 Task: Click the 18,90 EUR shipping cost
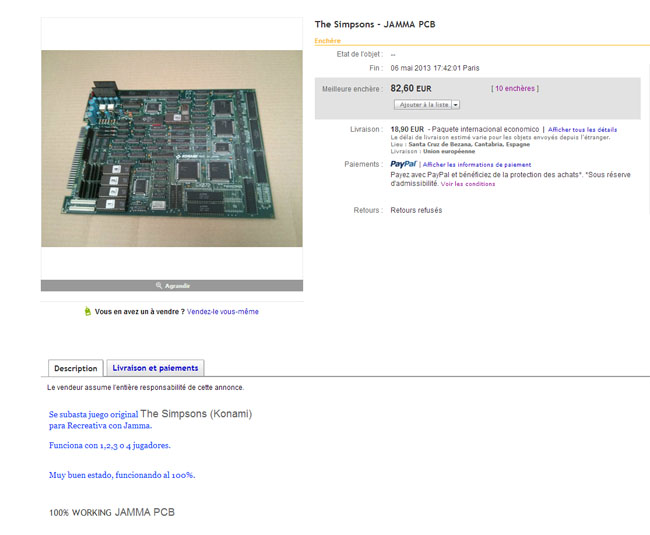407,129
